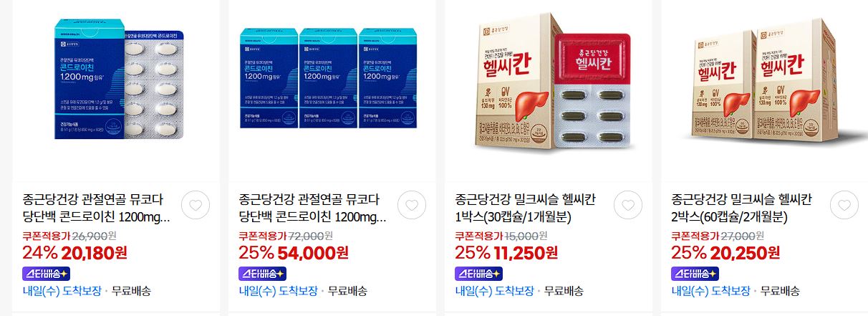Screen dimensions: 868x316
Task: Toggle wishlist heart on 헬씨칸 2박스 product
Action: 844,206
